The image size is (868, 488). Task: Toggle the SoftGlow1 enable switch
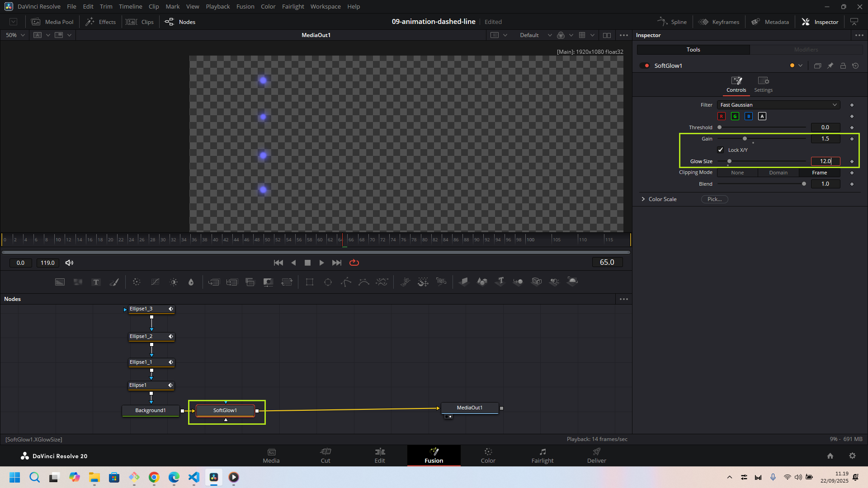coord(644,66)
